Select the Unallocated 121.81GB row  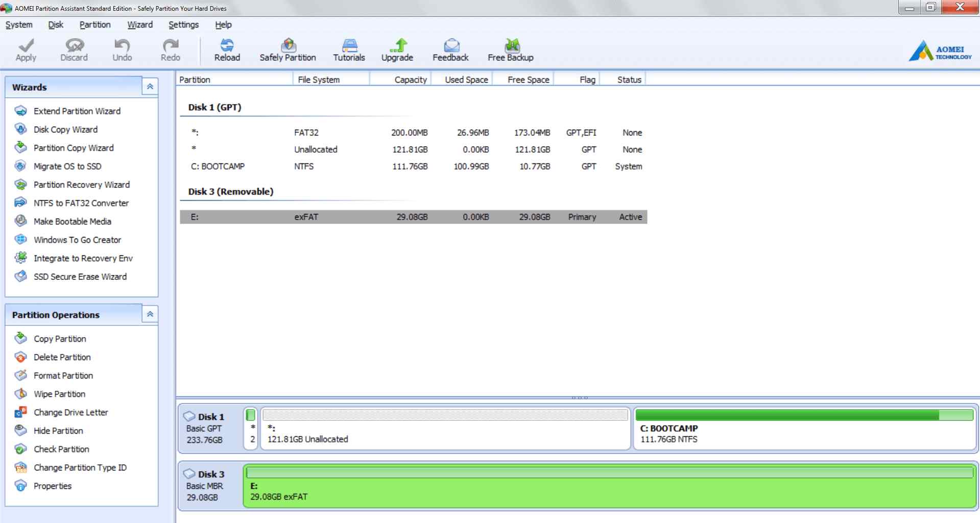[414, 149]
